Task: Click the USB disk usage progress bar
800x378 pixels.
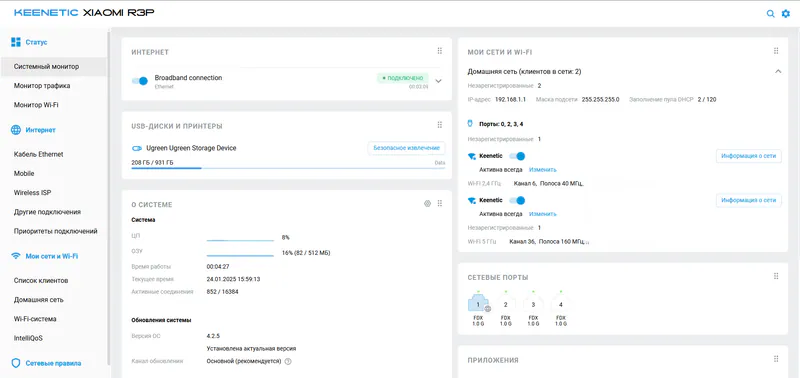Action: (288, 167)
